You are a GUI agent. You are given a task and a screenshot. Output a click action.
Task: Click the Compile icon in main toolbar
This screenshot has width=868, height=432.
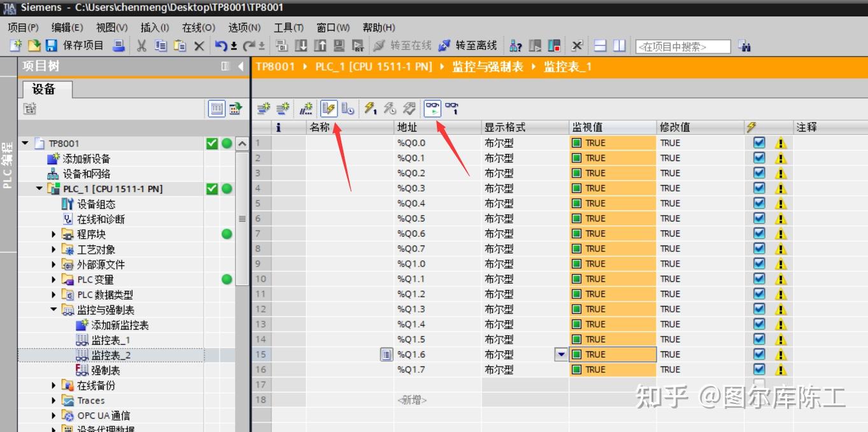tap(282, 46)
